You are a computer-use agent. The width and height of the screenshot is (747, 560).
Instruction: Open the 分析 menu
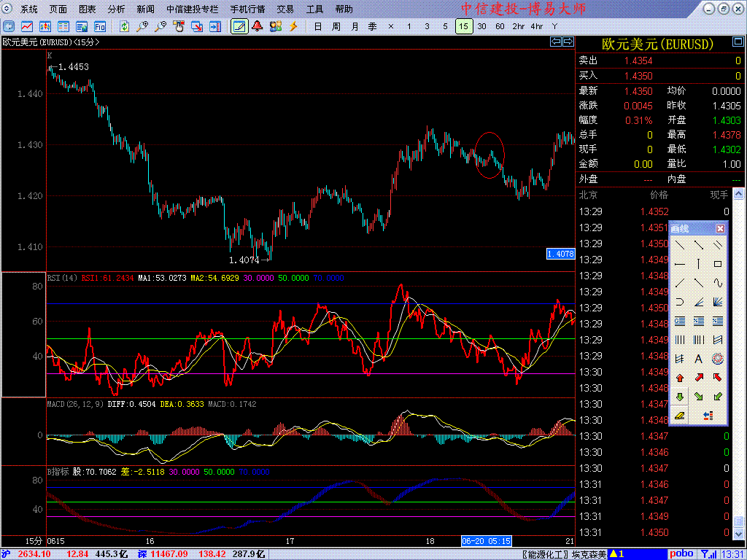(x=116, y=9)
